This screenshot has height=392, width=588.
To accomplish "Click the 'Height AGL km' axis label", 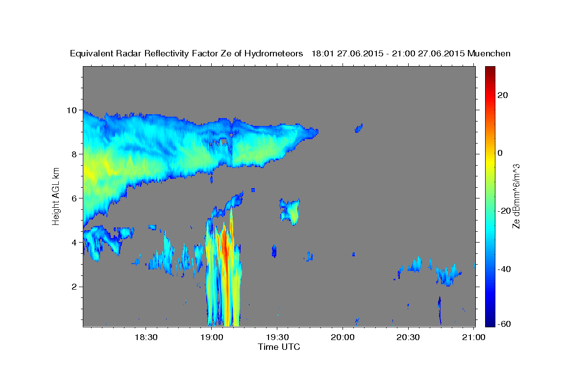I will tap(56, 196).
